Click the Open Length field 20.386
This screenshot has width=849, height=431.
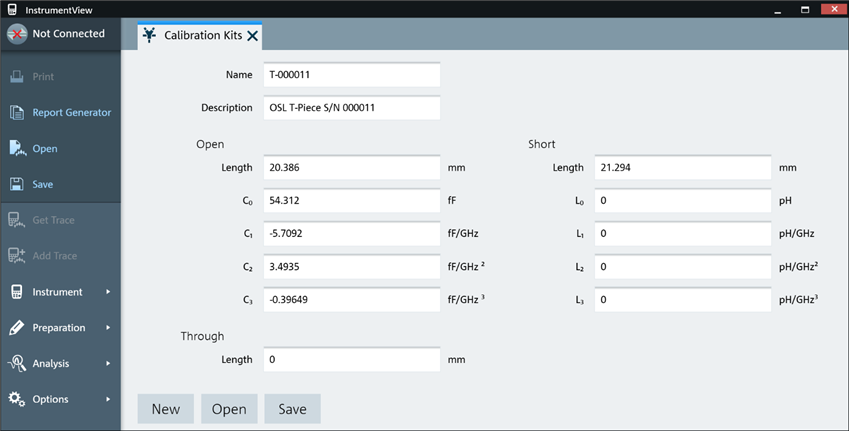tap(352, 168)
